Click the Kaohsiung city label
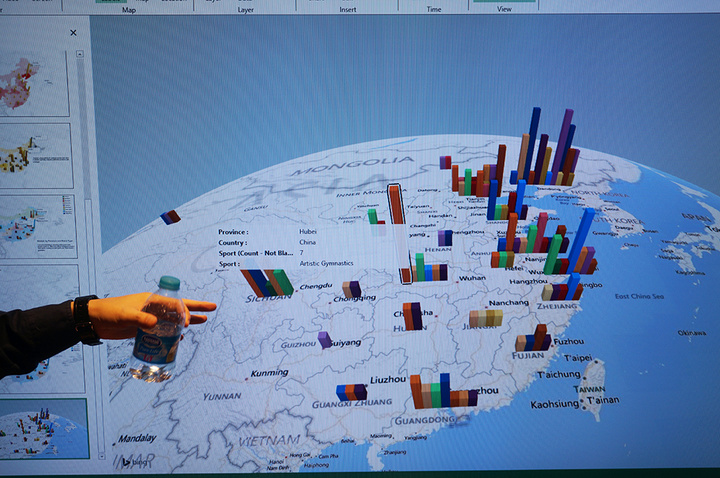 [555, 405]
